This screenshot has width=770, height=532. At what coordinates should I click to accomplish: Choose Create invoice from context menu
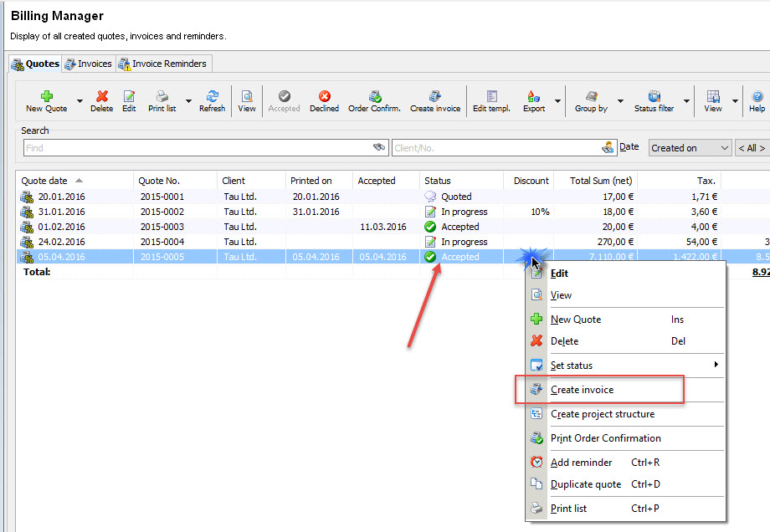coord(582,390)
